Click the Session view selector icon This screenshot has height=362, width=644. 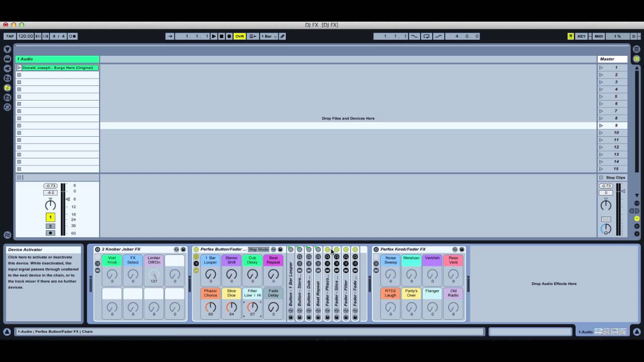(x=636, y=59)
